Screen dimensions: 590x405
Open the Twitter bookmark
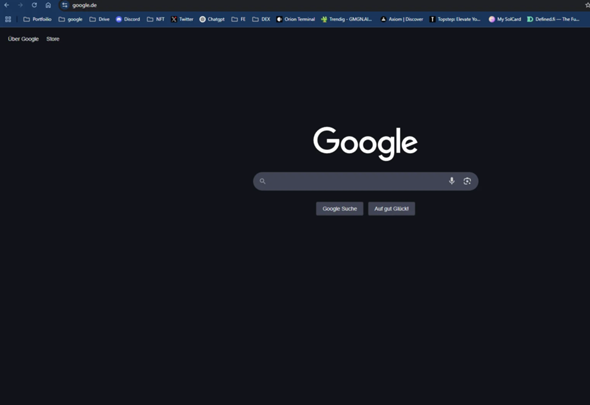tap(182, 19)
